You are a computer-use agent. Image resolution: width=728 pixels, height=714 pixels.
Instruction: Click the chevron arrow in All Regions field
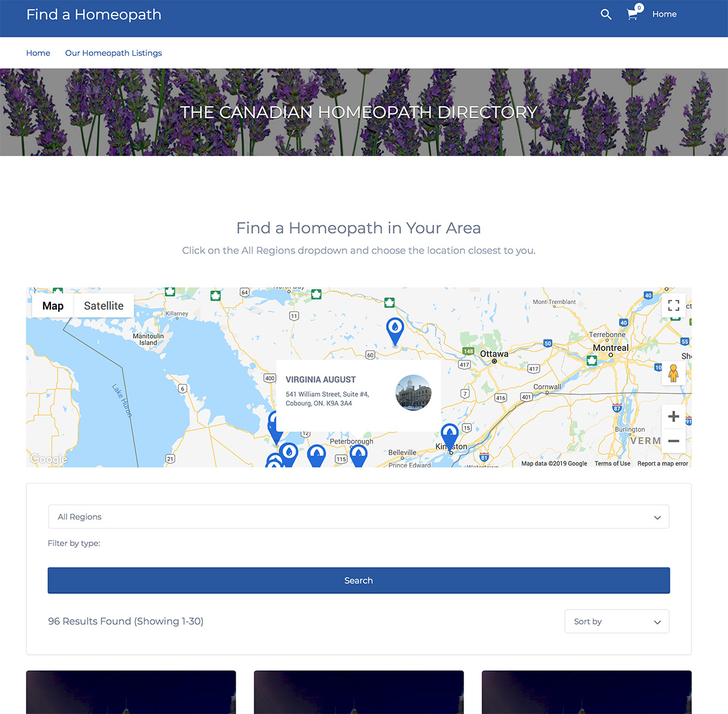[x=657, y=518]
